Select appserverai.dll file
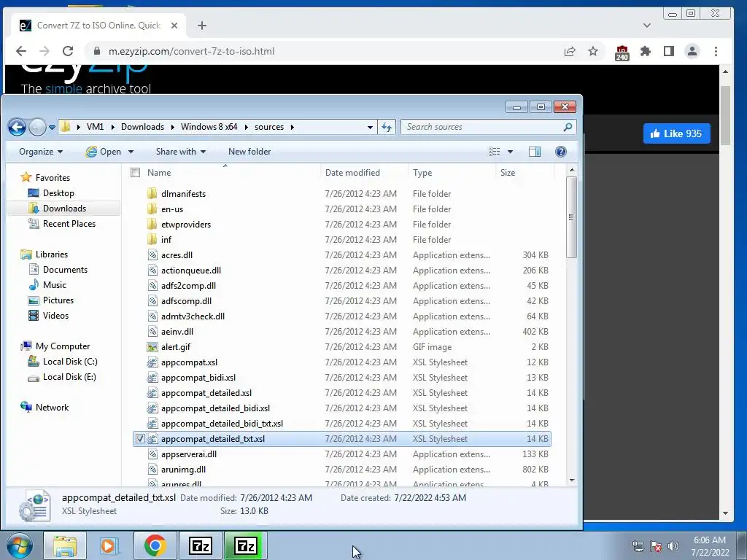The image size is (747, 560). [189, 454]
